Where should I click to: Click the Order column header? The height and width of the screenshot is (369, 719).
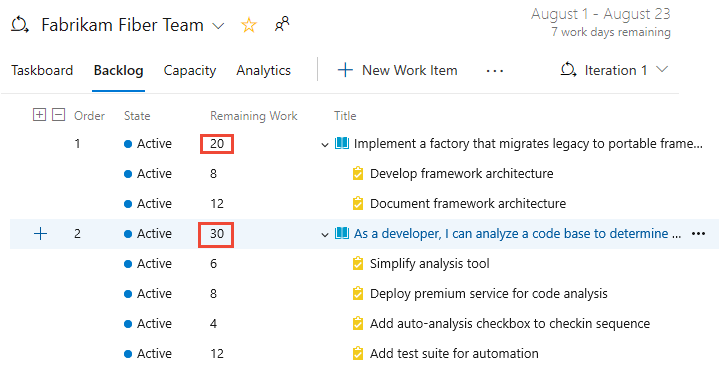tap(89, 116)
